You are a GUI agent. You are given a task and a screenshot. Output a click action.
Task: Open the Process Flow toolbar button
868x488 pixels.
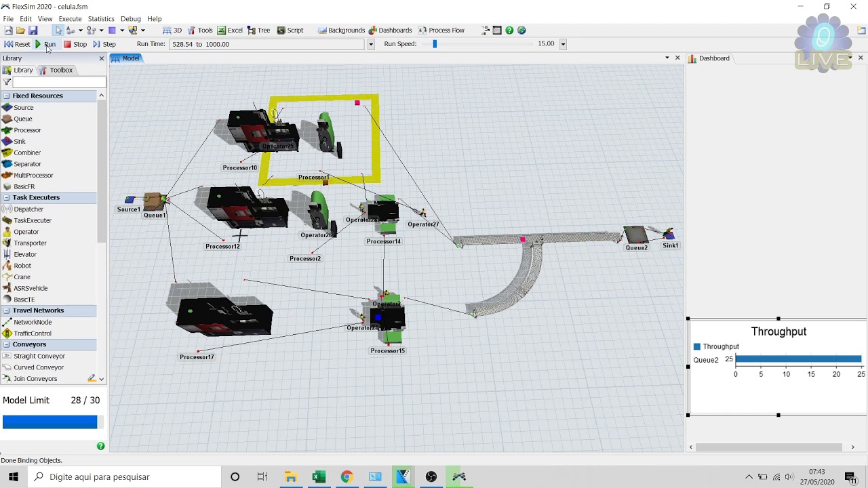point(441,30)
